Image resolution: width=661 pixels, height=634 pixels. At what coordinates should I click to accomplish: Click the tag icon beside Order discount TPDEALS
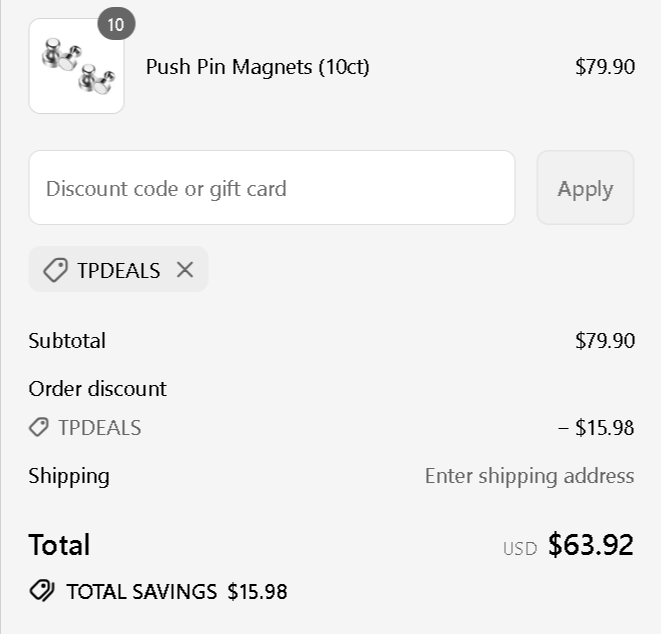coord(39,428)
